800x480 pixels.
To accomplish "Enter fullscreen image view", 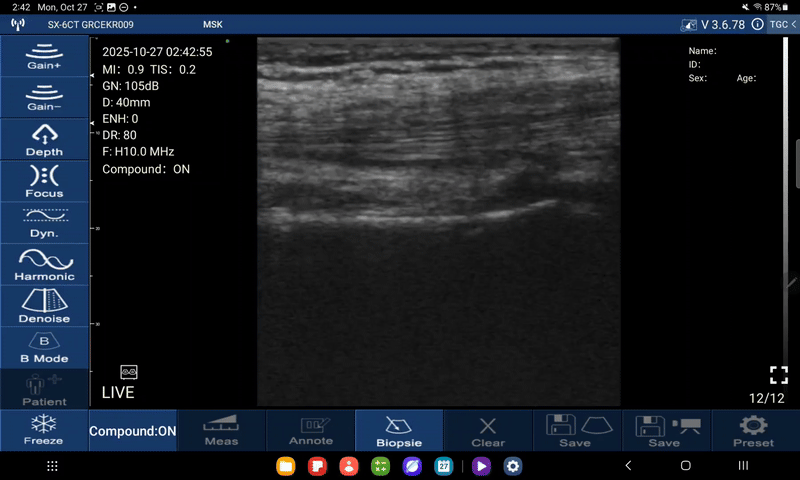I will [x=779, y=375].
